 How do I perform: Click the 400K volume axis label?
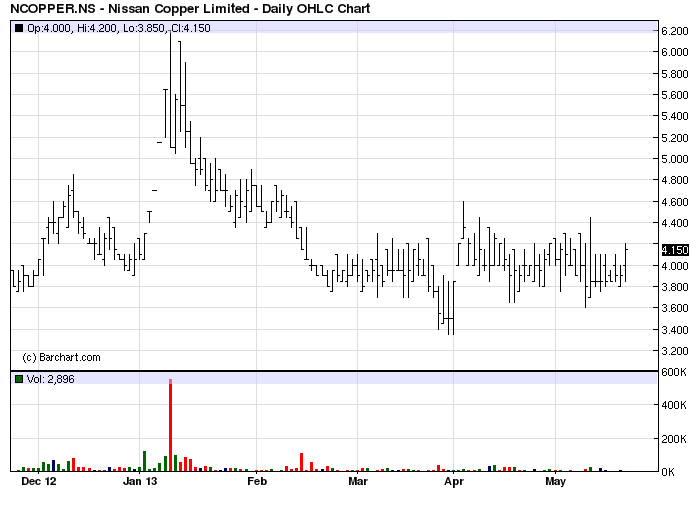(674, 405)
